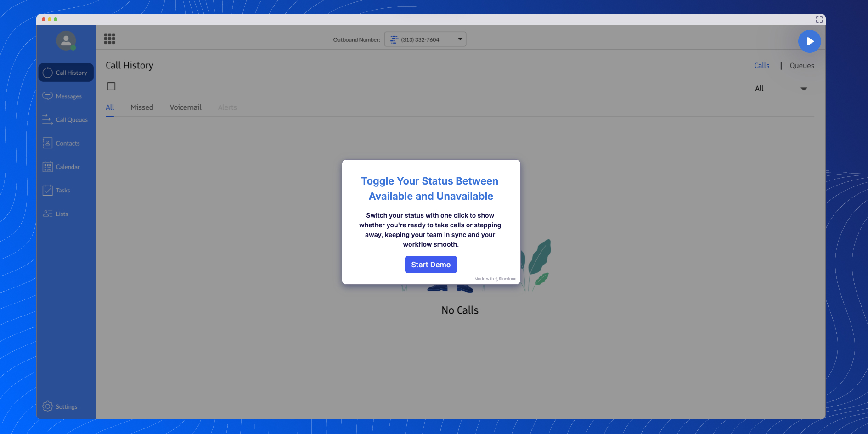The height and width of the screenshot is (434, 868).
Task: Select Call Queues in the sidebar
Action: click(x=66, y=119)
